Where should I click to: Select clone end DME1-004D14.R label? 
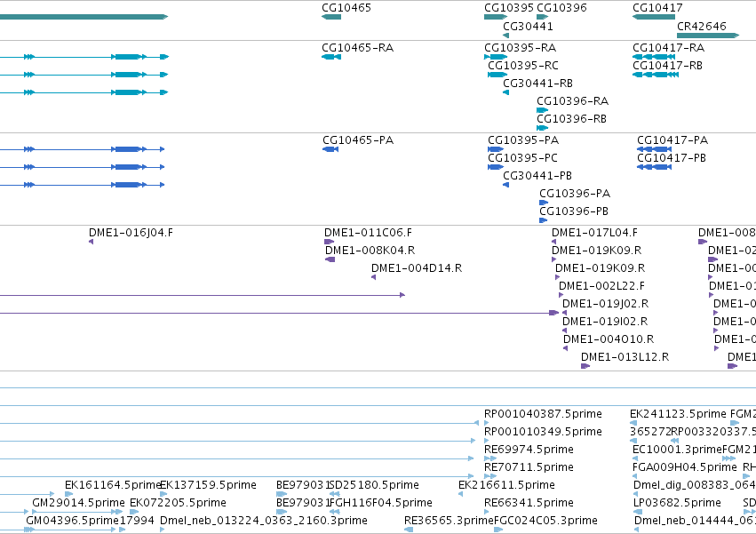coord(417,268)
